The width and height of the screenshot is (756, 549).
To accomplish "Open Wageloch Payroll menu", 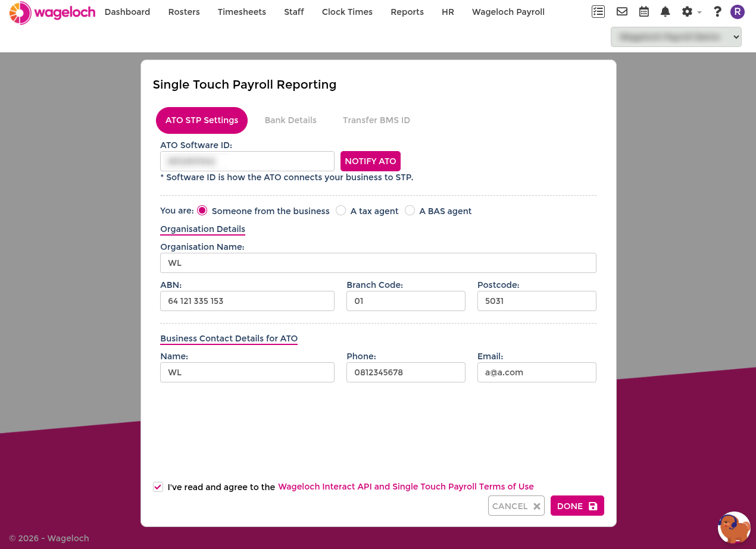I will [x=508, y=12].
